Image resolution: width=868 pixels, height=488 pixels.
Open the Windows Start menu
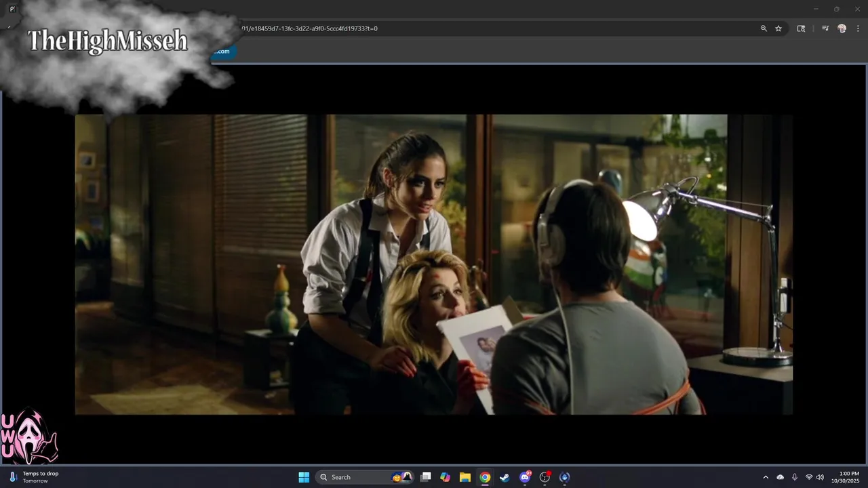coord(304,477)
